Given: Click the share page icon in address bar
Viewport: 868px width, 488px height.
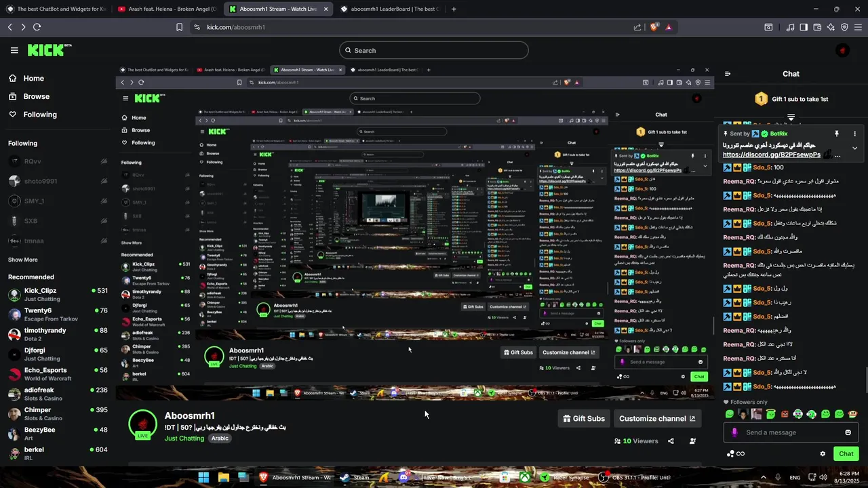Looking at the screenshot, I should pos(637,27).
